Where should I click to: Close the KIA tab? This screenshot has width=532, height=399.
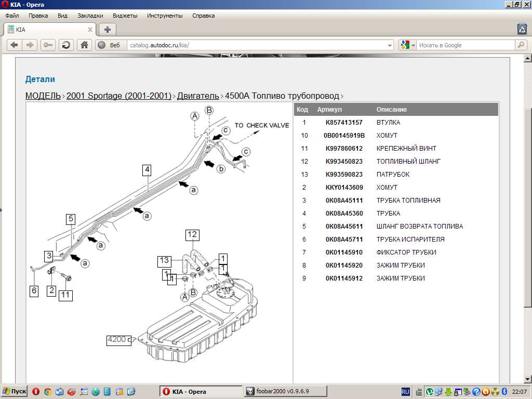coord(90,30)
